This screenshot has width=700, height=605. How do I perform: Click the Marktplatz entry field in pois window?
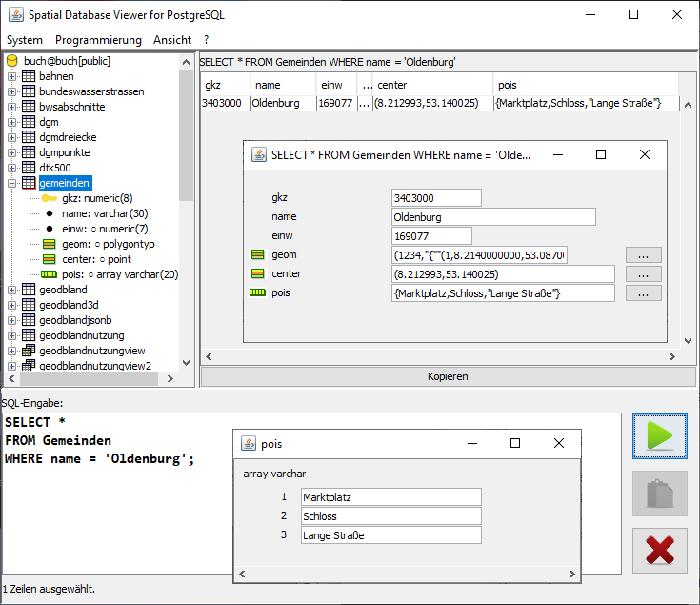coord(391,497)
